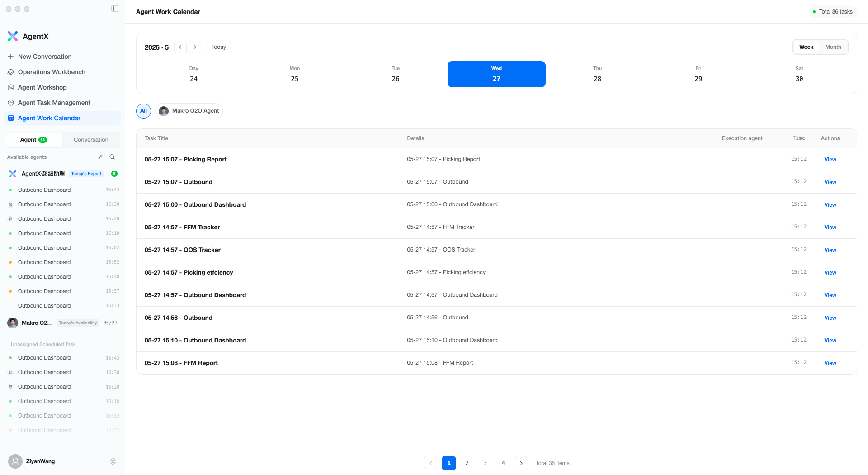View the 14:57 Outbound Dashboard task

[x=830, y=295]
